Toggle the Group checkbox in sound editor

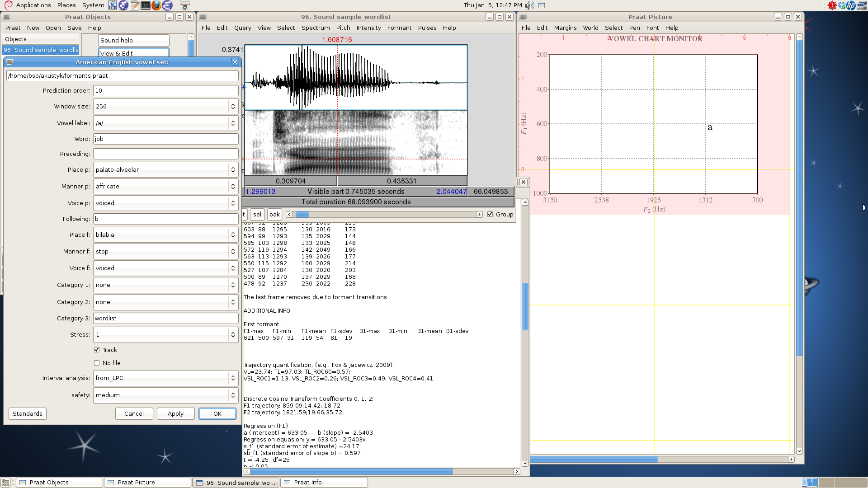point(490,214)
